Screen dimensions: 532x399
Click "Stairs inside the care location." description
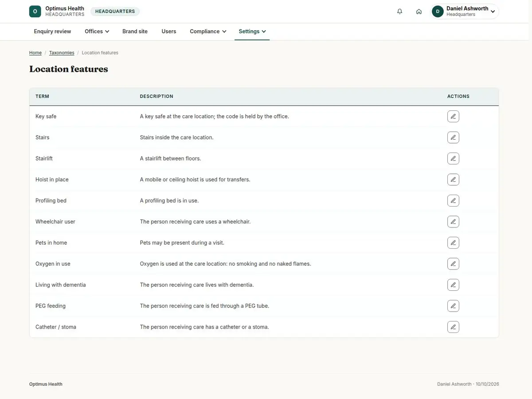click(177, 137)
